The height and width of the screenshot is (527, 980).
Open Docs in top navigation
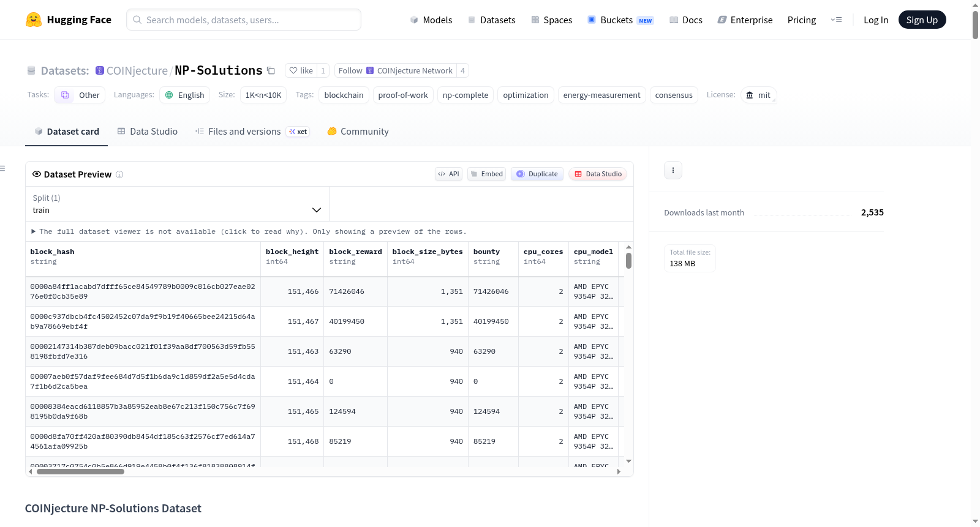pos(686,20)
